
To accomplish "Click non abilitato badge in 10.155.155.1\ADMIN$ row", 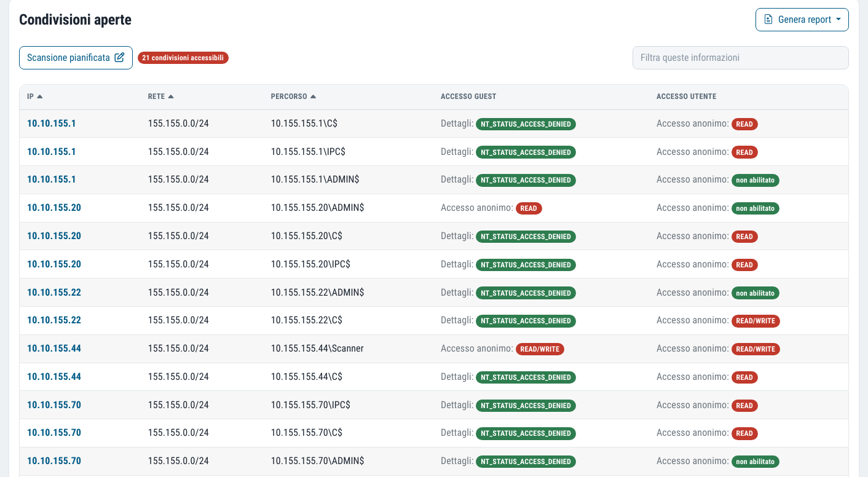I will 756,181.
